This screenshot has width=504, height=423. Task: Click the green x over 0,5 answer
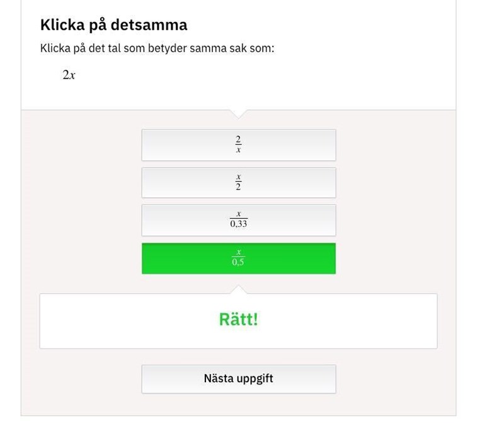point(238,258)
